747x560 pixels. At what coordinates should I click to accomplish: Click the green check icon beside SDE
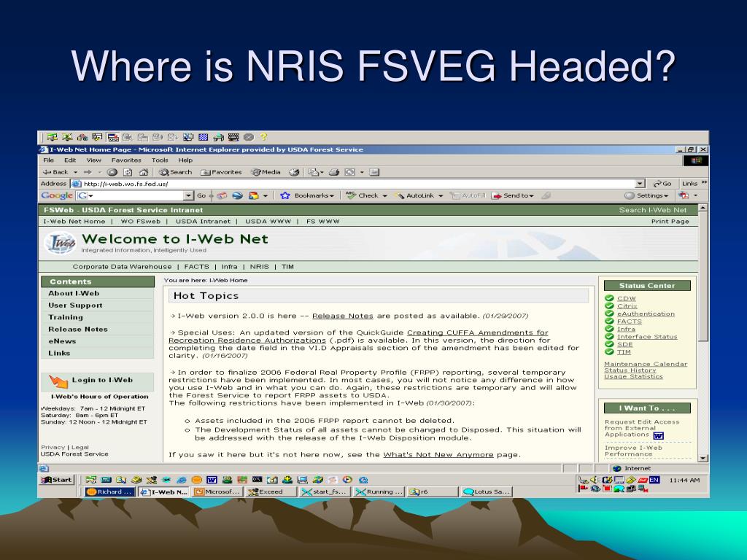pyautogui.click(x=609, y=344)
